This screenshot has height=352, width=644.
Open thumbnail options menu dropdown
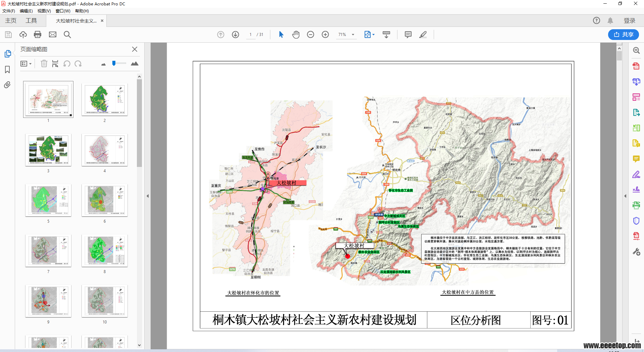point(26,63)
